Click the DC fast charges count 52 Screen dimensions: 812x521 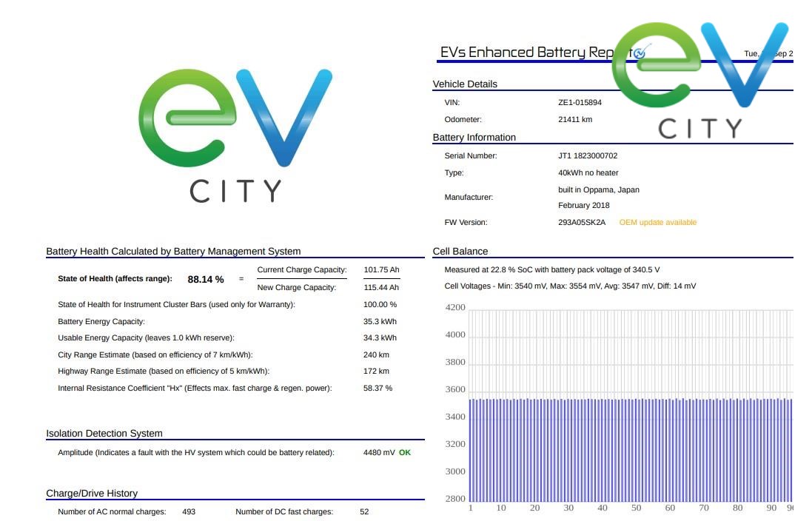(x=364, y=512)
